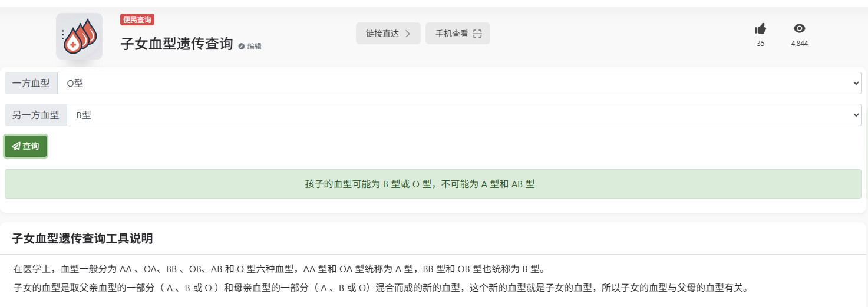Click the eye views icon
Screen dimensions: 868x307
pyautogui.click(x=799, y=28)
